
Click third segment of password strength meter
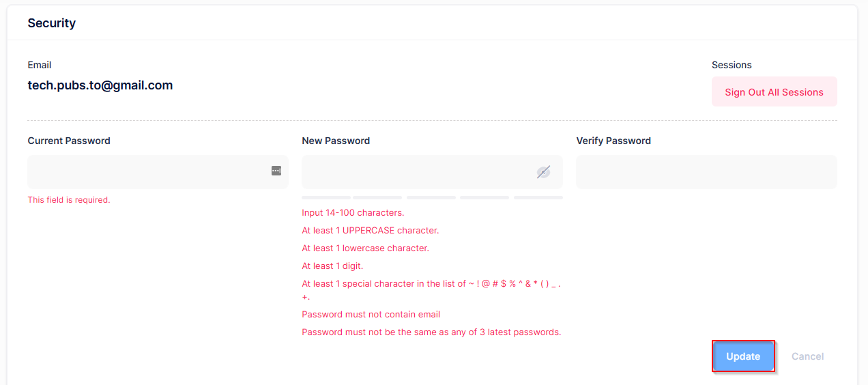click(x=431, y=197)
